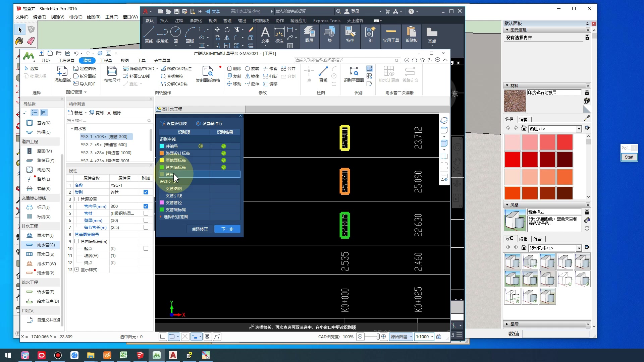Expand the 显示样式 property row
The image size is (644, 362).
[x=77, y=269]
